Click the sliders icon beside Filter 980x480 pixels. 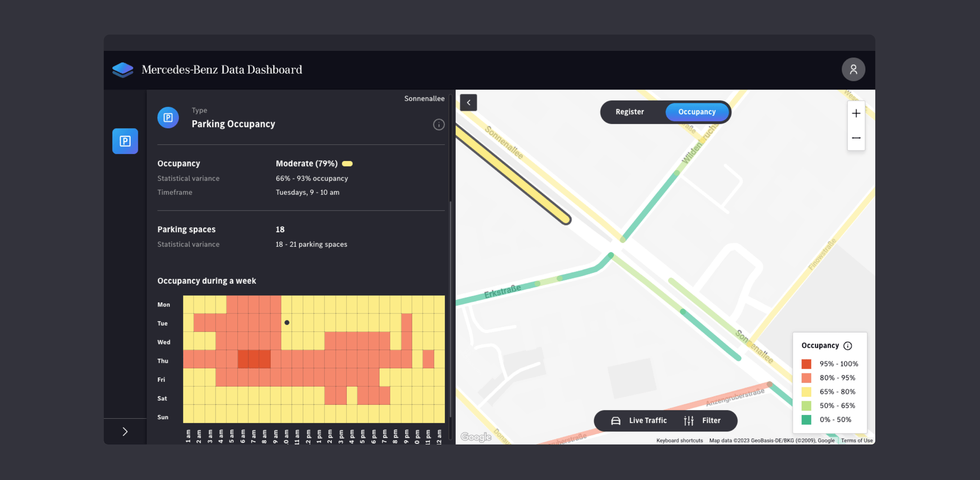click(x=689, y=421)
